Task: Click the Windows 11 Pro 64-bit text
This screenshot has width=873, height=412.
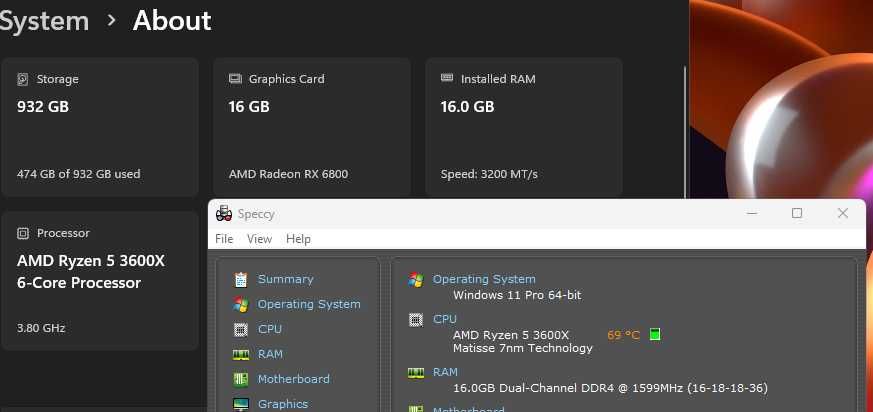Action: point(517,295)
